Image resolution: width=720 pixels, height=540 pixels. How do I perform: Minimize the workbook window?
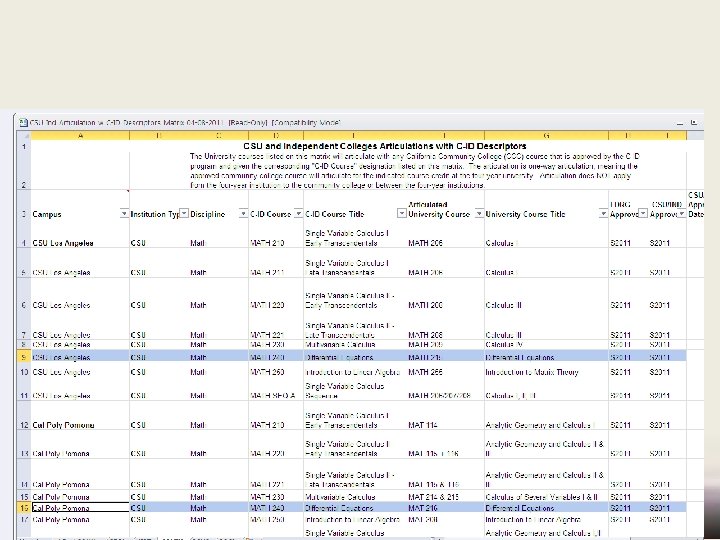click(680, 123)
